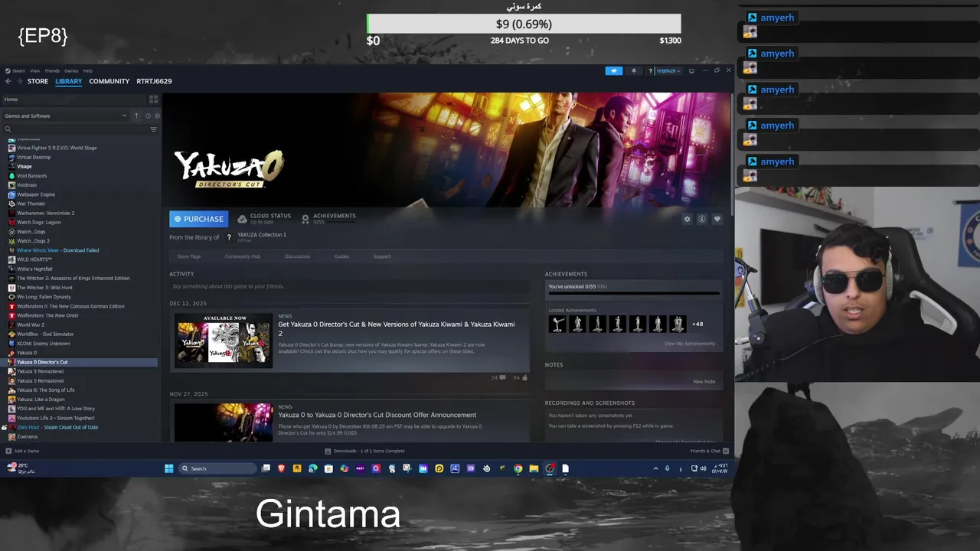
Task: Open the RTRTJ6629 profile tab
Action: click(154, 81)
